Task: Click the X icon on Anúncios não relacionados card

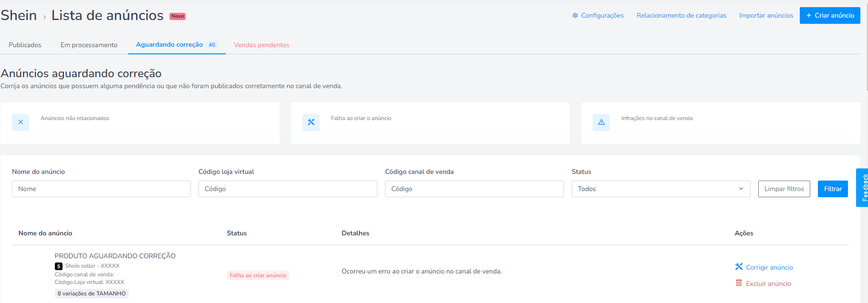Action: pos(21,122)
